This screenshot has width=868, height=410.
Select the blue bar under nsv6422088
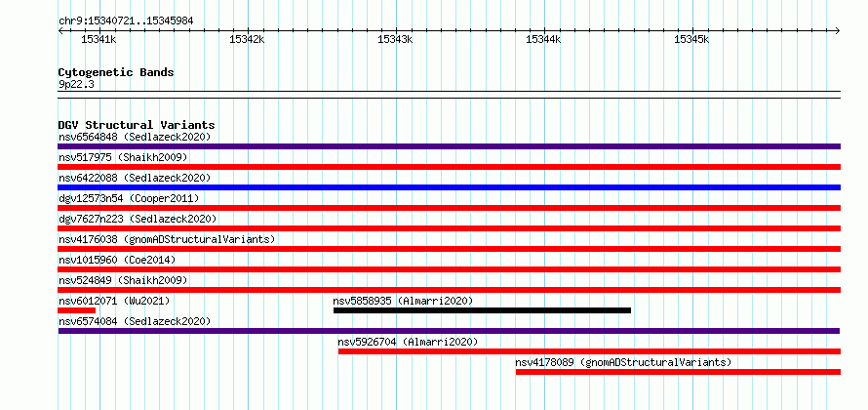pos(449,187)
